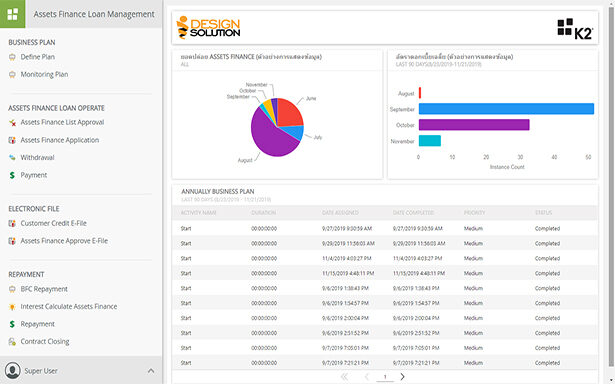Go to next page of the table

click(x=402, y=377)
